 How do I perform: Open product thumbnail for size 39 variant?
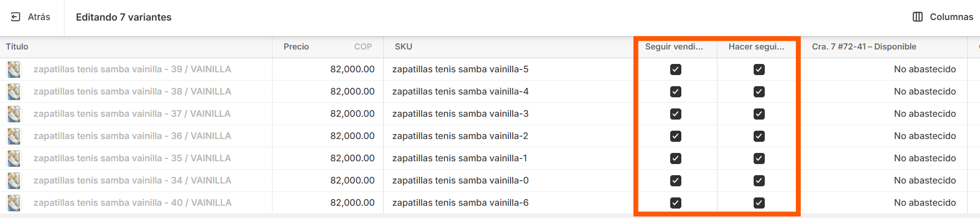tap(14, 70)
